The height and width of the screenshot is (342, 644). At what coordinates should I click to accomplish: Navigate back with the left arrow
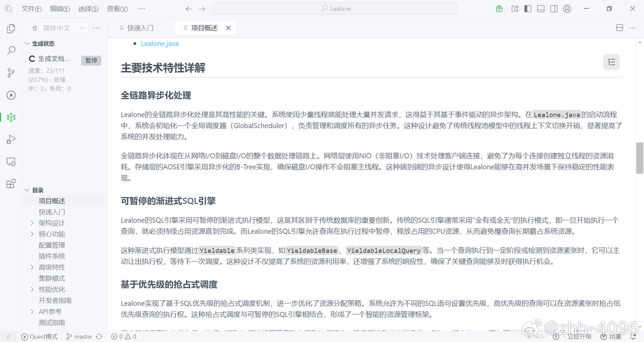click(x=189, y=9)
